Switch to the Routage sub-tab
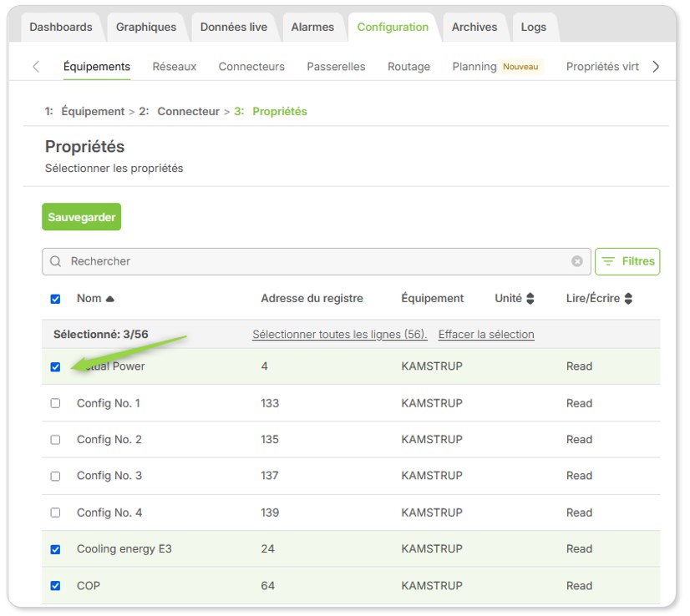690x616 pixels. click(408, 67)
